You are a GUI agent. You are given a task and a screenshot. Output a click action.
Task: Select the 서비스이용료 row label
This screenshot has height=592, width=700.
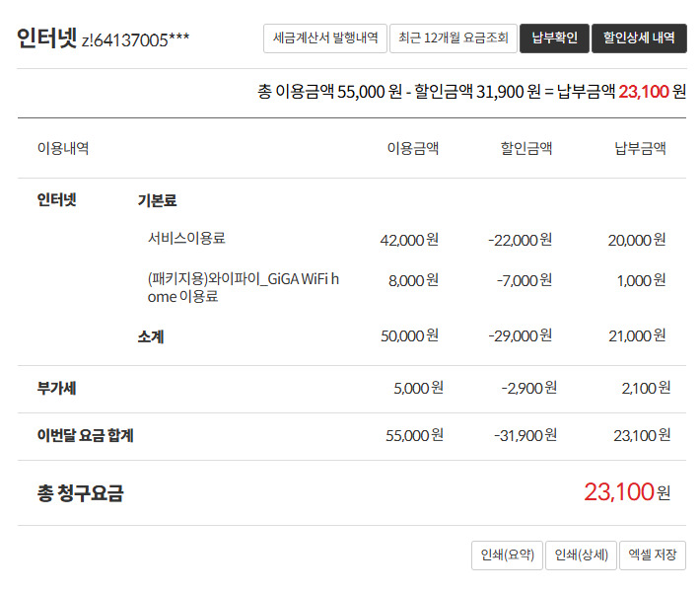coord(186,238)
